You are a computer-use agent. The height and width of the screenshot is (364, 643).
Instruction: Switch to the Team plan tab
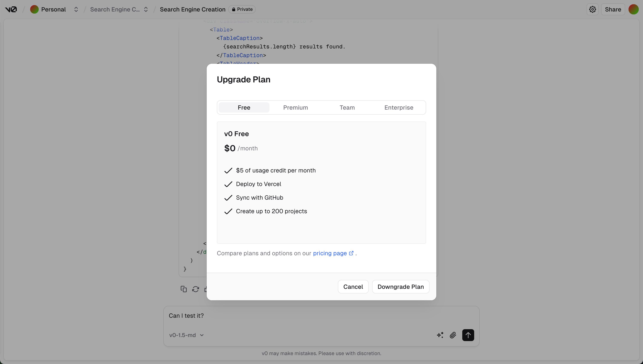coord(347,107)
